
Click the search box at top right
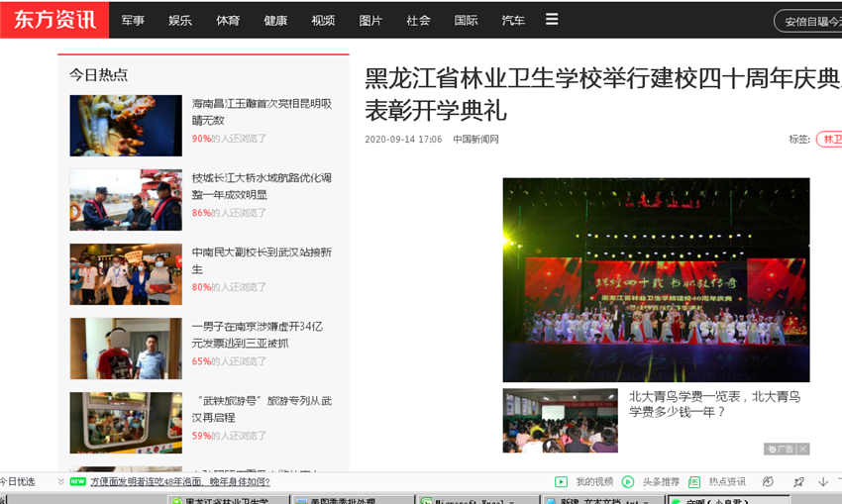click(807, 21)
